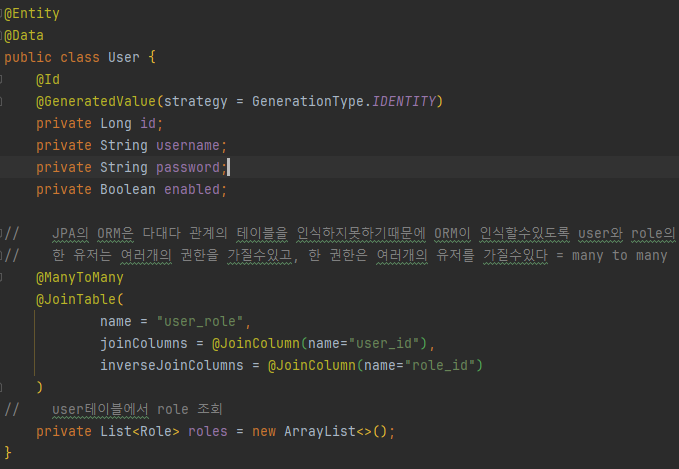The height and width of the screenshot is (469, 679).
Task: Click 'String' on the username line
Action: pos(123,146)
